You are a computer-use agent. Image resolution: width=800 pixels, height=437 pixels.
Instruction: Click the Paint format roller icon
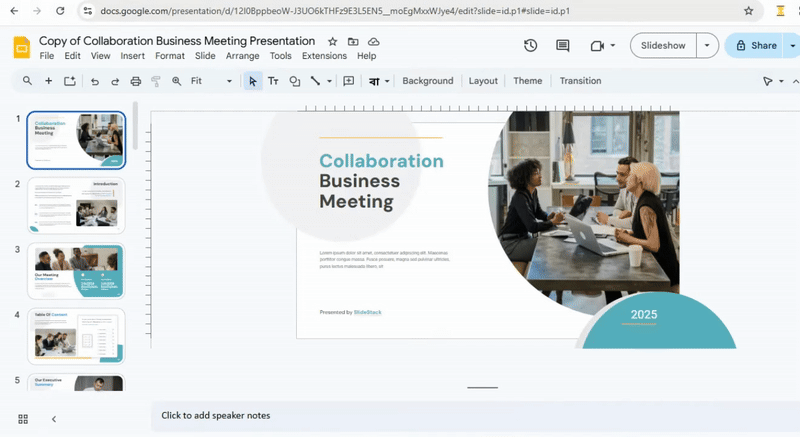156,81
